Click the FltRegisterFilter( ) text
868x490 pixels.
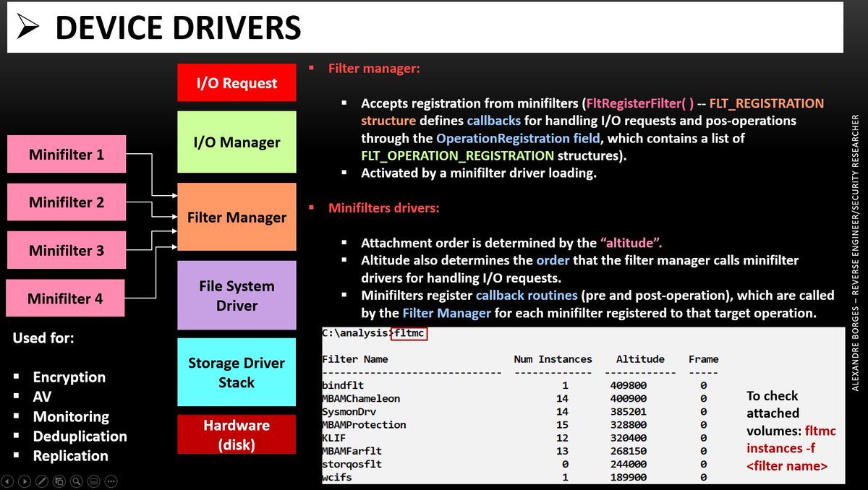tap(639, 103)
